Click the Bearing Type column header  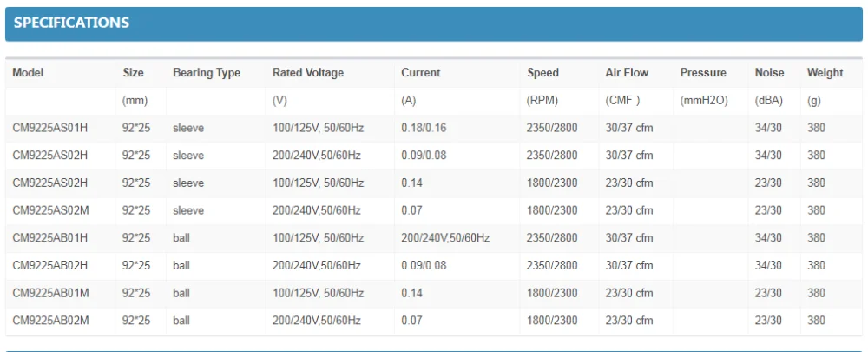tap(207, 73)
